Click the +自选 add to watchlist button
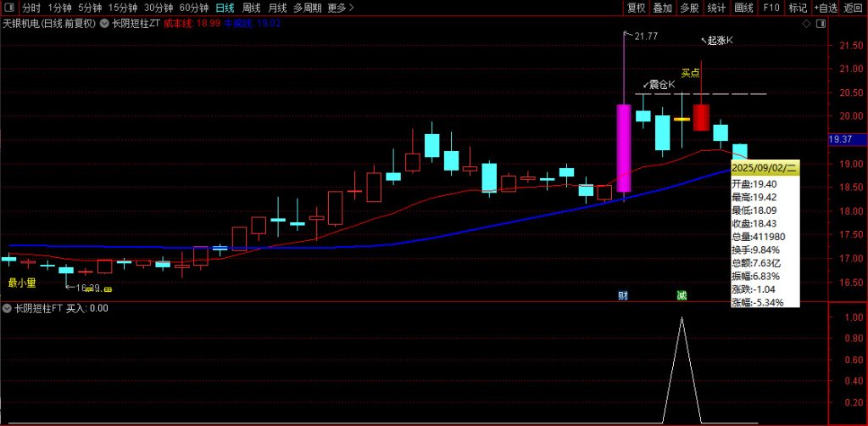Image resolution: width=868 pixels, height=426 pixels. (x=825, y=8)
